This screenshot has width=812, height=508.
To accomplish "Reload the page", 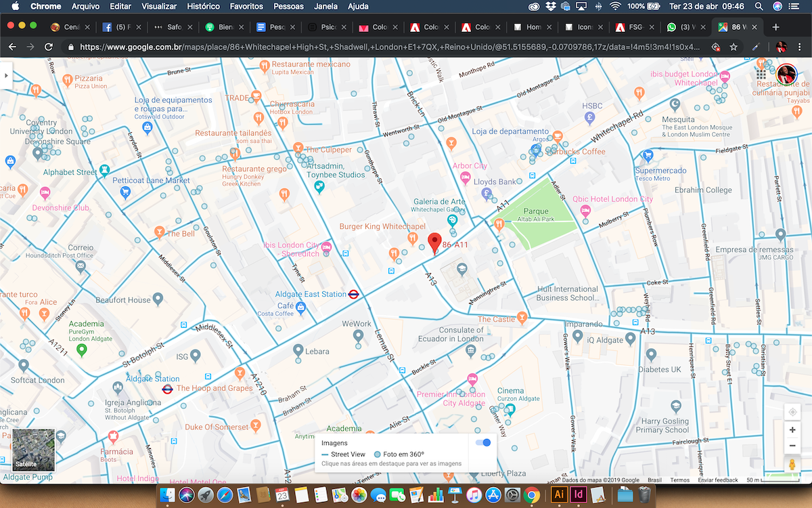I will click(x=48, y=47).
